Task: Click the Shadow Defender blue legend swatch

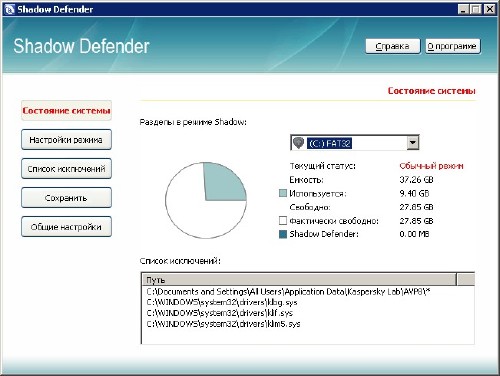Action: click(283, 234)
